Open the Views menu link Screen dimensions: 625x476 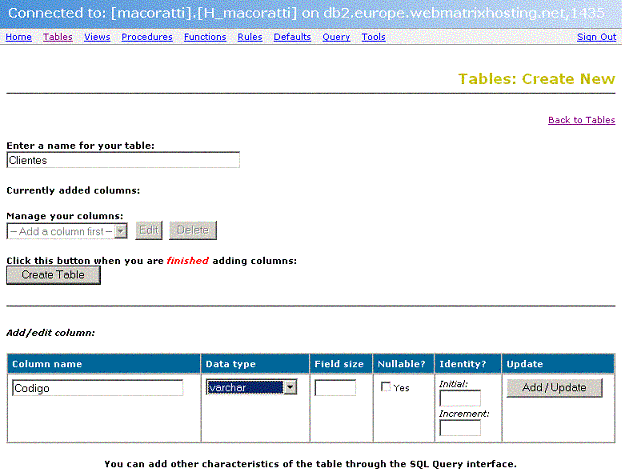click(x=97, y=37)
